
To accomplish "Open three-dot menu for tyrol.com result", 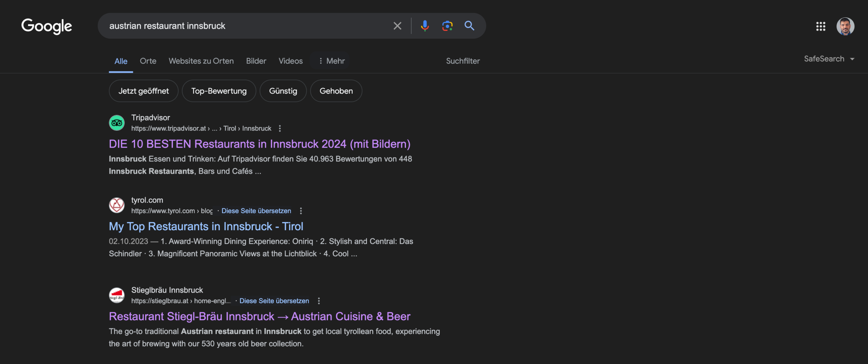I will [301, 211].
